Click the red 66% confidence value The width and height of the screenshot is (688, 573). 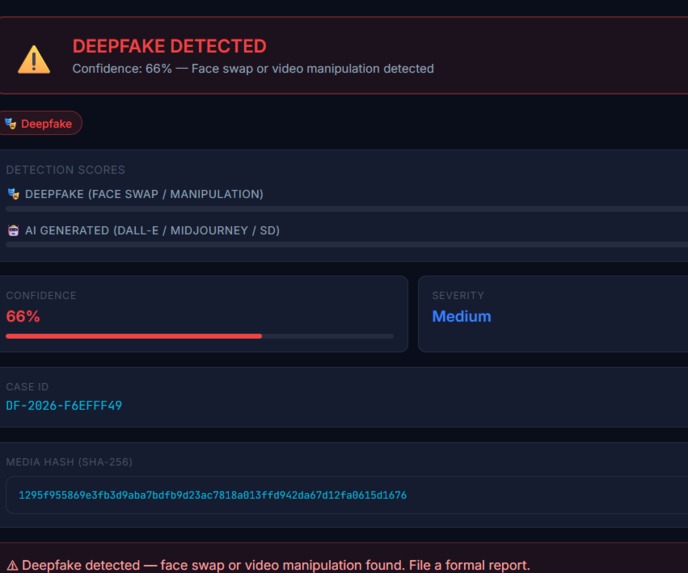coord(23,316)
